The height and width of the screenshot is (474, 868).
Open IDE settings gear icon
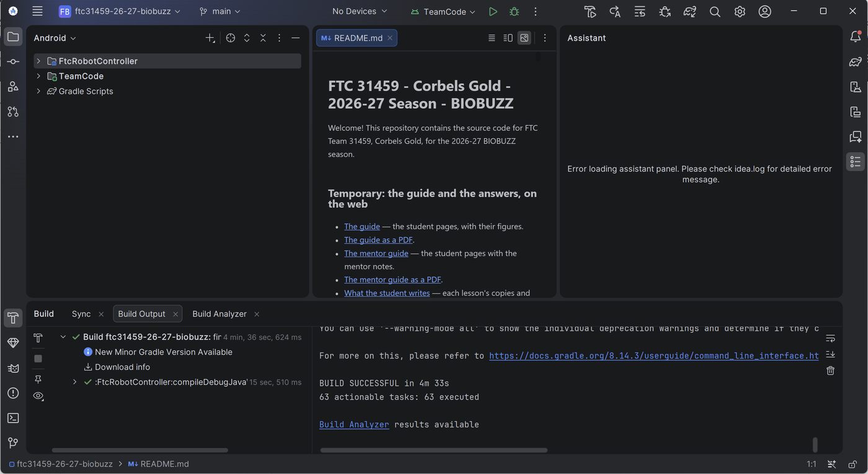point(740,12)
